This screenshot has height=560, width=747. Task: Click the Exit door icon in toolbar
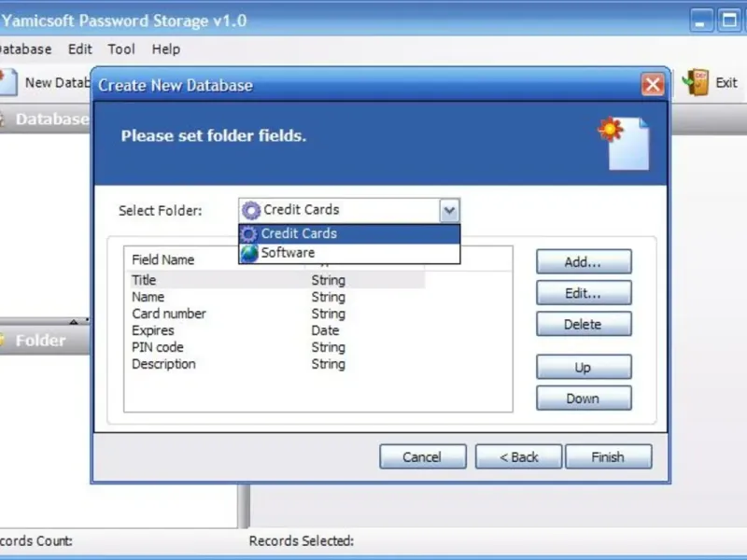[696, 82]
